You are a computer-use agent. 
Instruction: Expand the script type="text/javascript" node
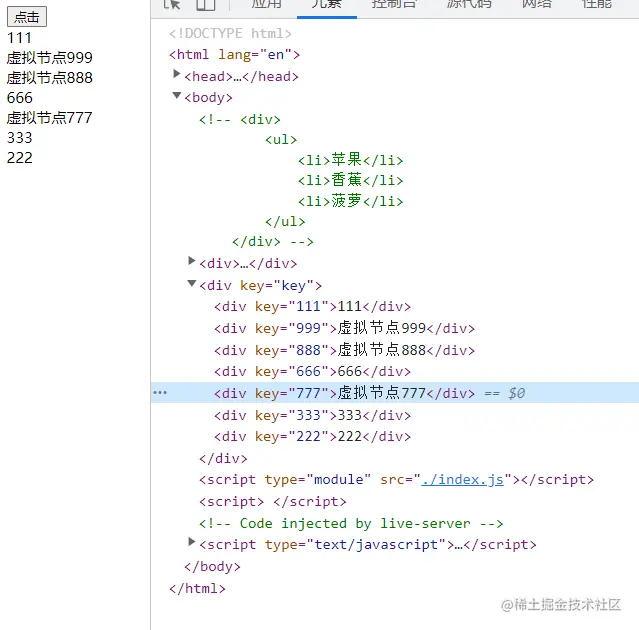(192, 542)
